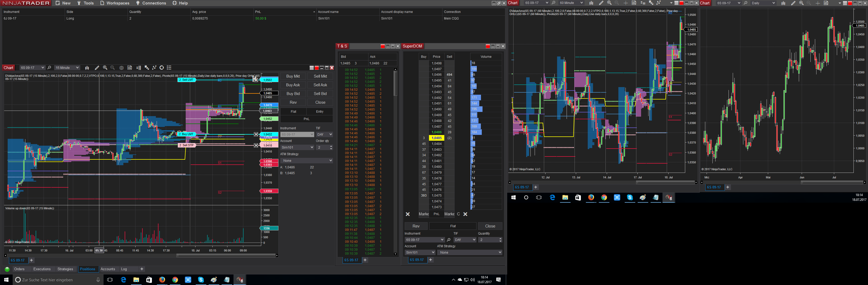Open Strategies dialog in 15 Minute chart
This screenshot has width=868, height=285.
(x=154, y=68)
